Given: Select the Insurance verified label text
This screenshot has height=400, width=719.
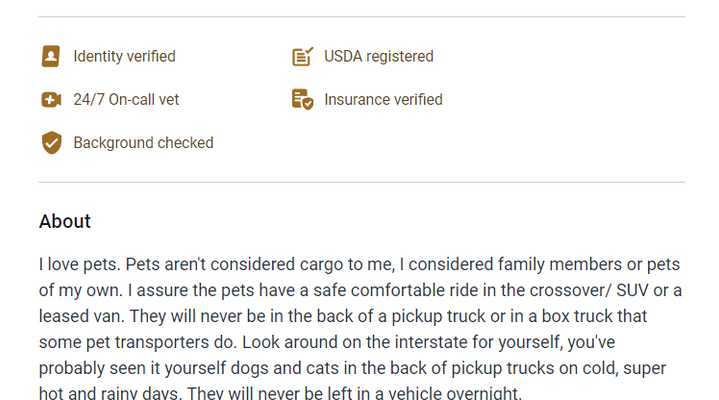Looking at the screenshot, I should coord(383,100).
